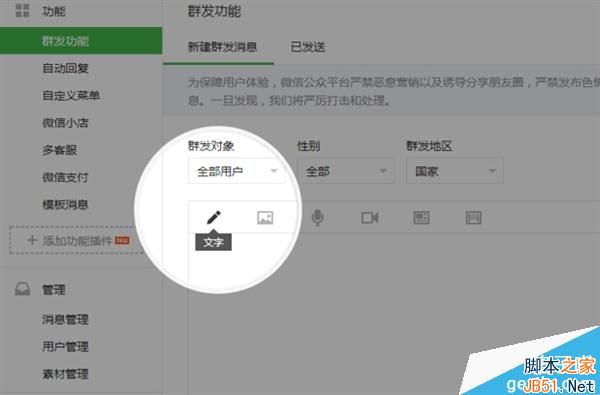Image resolution: width=600 pixels, height=395 pixels.
Task: Open 多客服 in sidebar
Action: [60, 150]
